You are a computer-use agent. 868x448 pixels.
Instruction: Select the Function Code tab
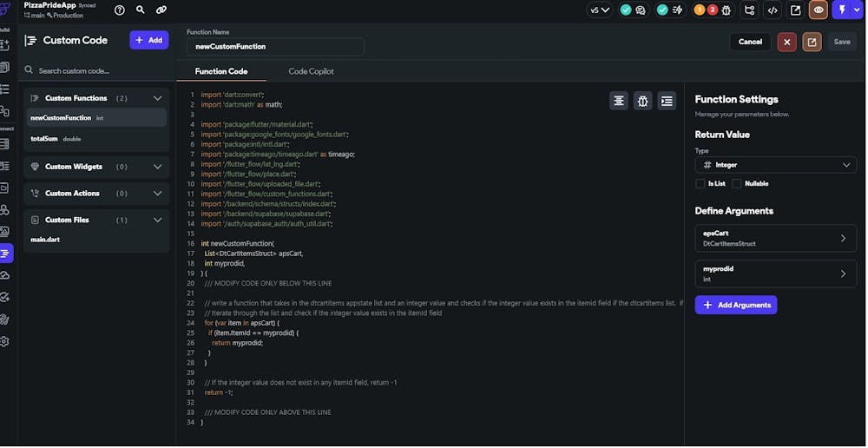(220, 71)
